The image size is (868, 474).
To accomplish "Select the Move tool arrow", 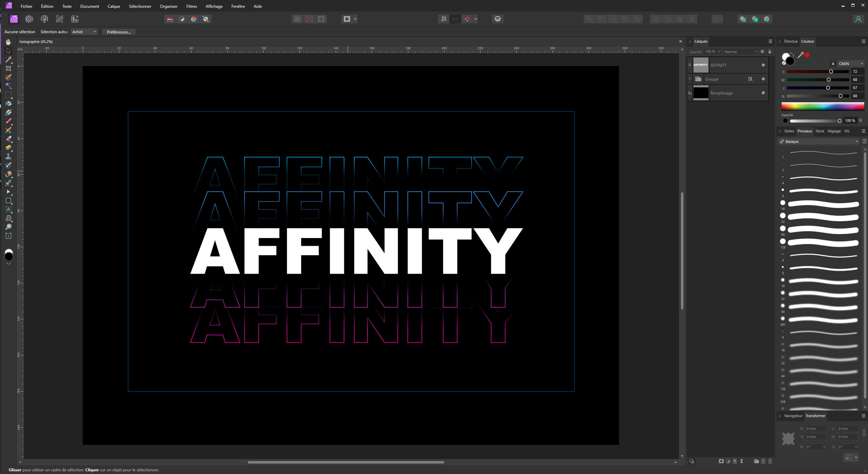I will (8, 51).
